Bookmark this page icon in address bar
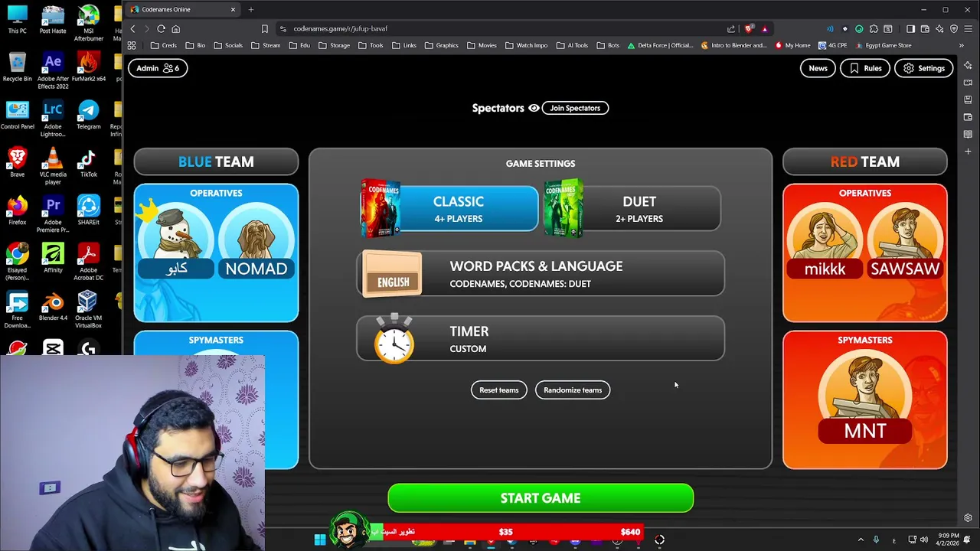 pos(265,29)
